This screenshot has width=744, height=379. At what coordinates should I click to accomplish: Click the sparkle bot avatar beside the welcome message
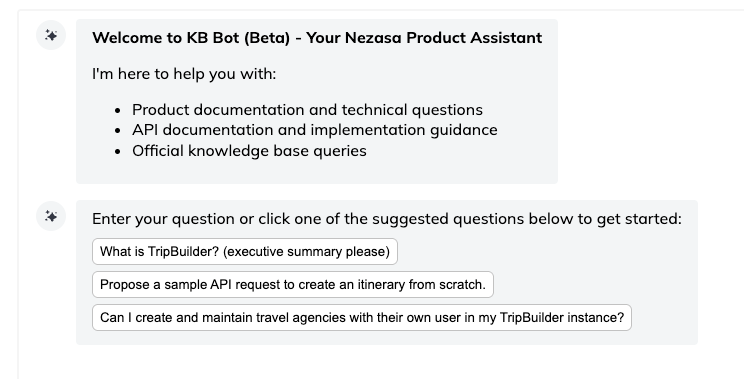(51, 35)
